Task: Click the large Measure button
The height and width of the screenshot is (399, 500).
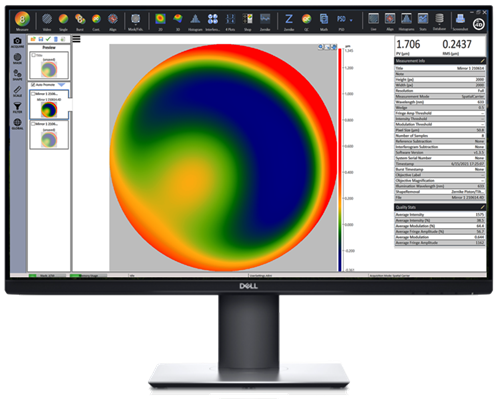Action: pos(22,20)
